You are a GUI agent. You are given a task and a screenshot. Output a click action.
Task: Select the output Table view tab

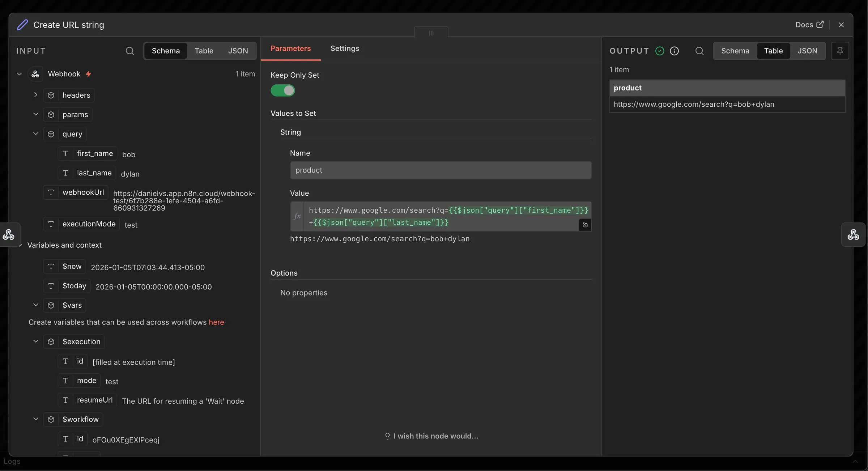773,51
